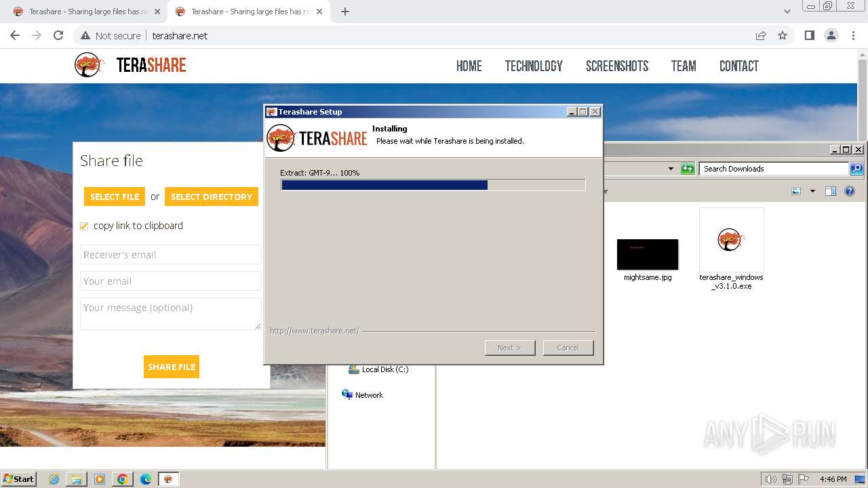The width and height of the screenshot is (868, 488).
Task: Change Explorer view with the views icon
Action: [797, 192]
